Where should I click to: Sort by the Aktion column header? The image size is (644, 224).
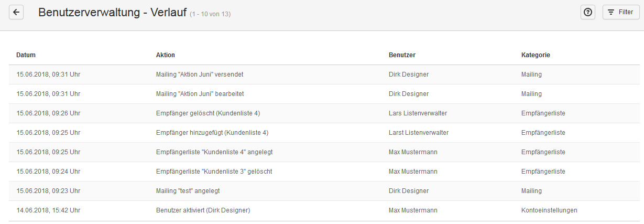[166, 55]
